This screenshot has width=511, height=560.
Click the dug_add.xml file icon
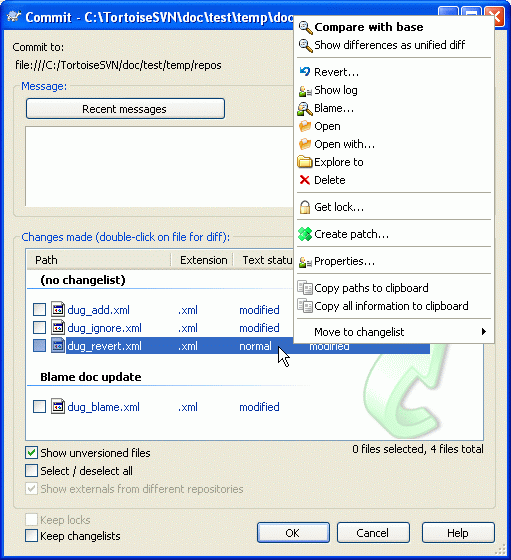pos(58,310)
